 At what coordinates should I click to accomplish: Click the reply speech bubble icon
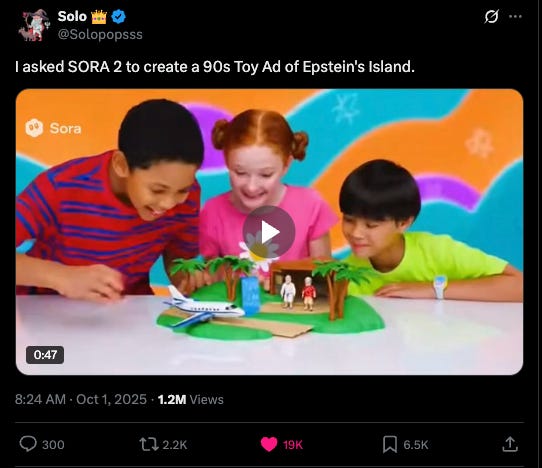28,444
